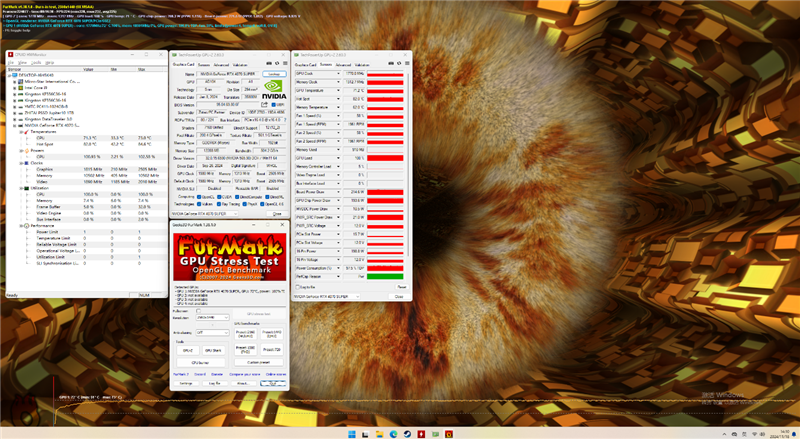Click the Clocks icon in HWMonitor tree
The height and width of the screenshot is (439, 800).
(27, 163)
